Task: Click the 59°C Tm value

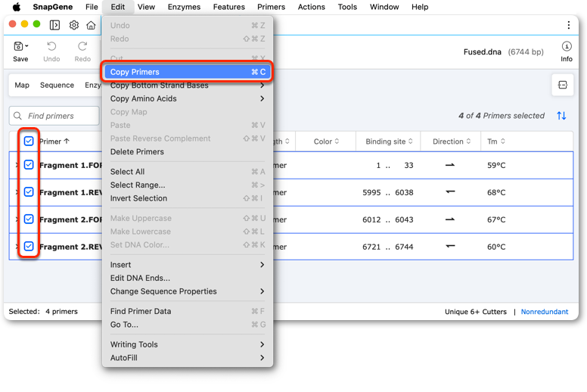Action: click(496, 165)
